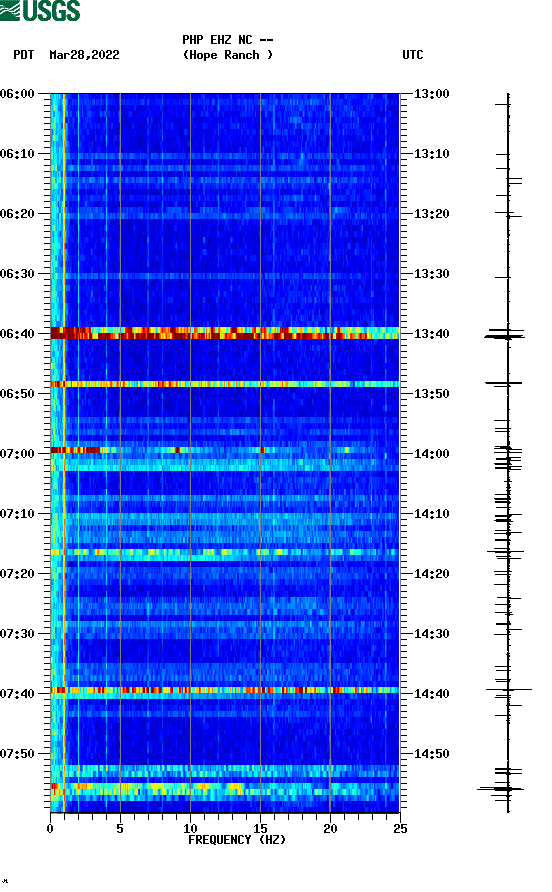Image resolution: width=552 pixels, height=892 pixels.
Task: Click the 14:40 UTC time label
Action: pos(431,694)
